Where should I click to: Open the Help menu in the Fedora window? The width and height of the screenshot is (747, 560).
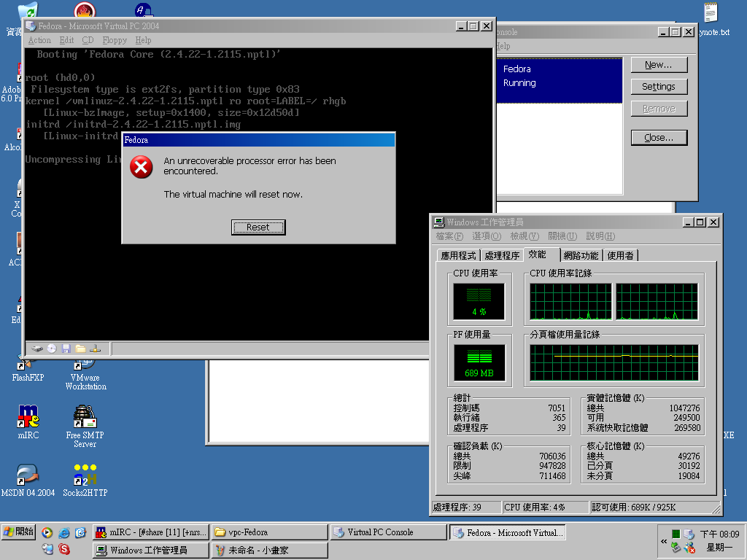pos(143,41)
